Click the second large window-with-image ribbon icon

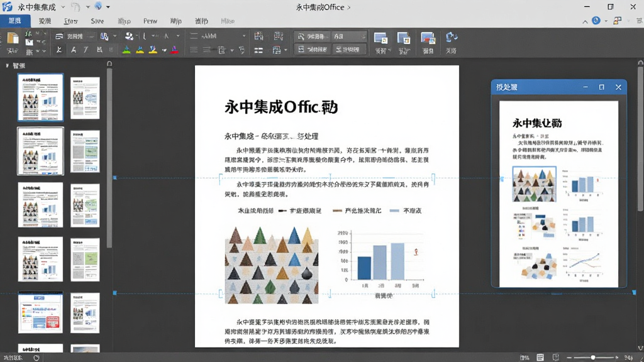click(404, 38)
